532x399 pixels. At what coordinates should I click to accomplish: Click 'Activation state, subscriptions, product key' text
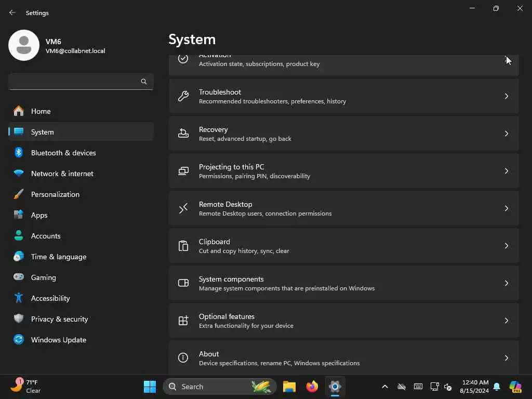point(259,64)
